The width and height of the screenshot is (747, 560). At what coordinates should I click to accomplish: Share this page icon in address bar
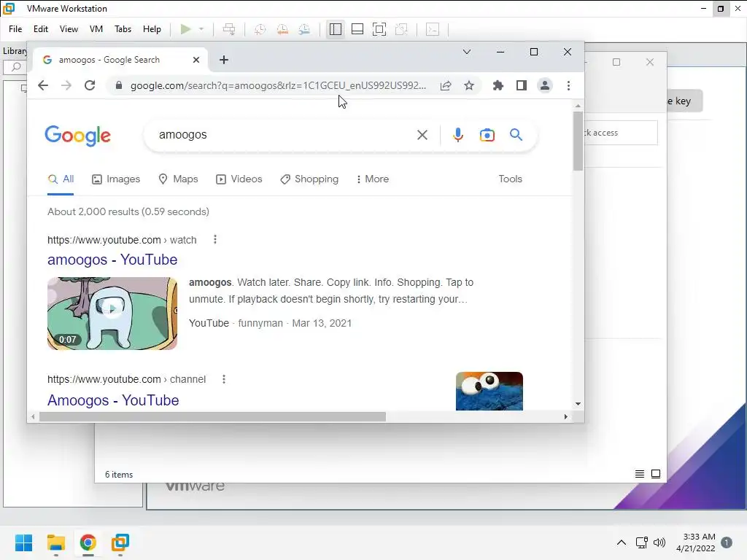pyautogui.click(x=446, y=86)
